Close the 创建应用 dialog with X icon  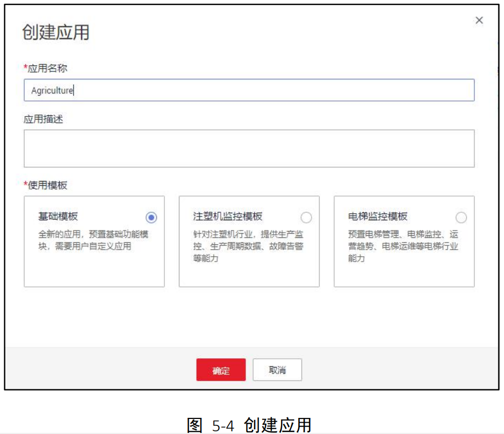click(x=479, y=20)
